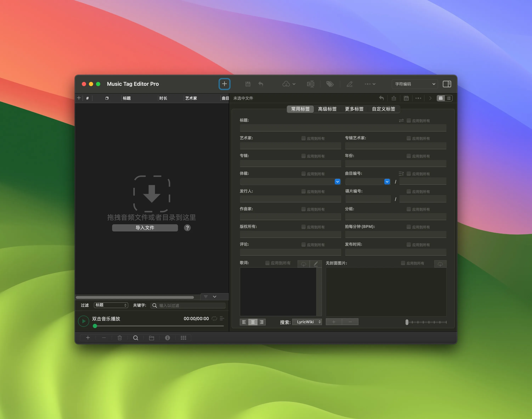
Task: Click the magnifier search icon in bottom bar
Action: [135, 338]
